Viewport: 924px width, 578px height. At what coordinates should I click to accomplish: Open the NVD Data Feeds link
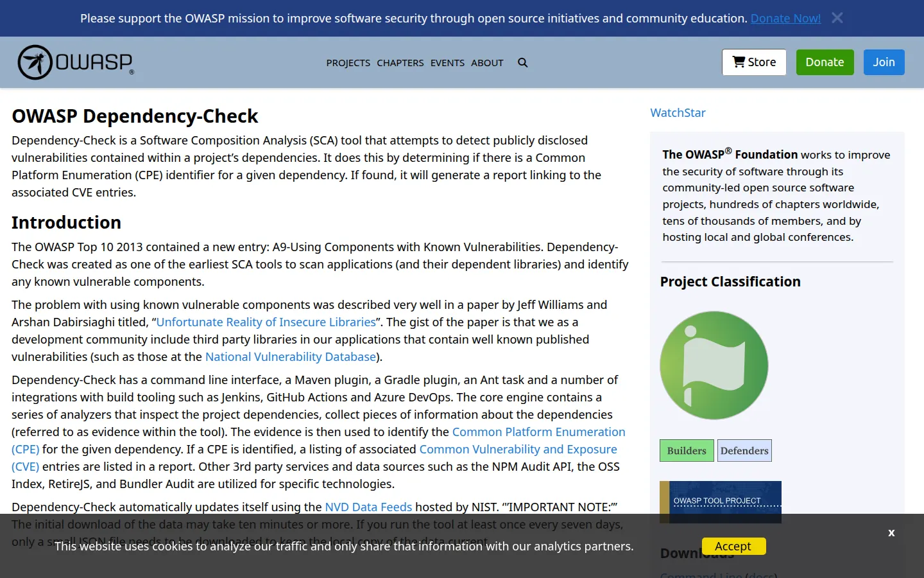point(368,507)
